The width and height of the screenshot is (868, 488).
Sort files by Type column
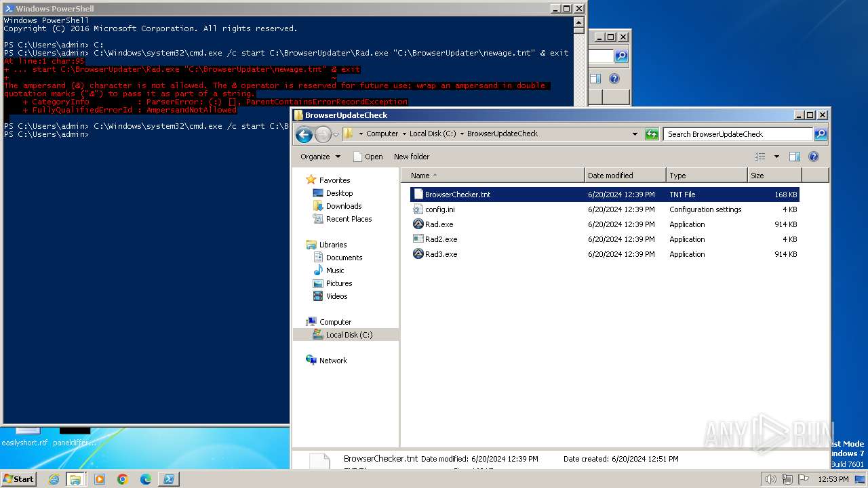(707, 176)
